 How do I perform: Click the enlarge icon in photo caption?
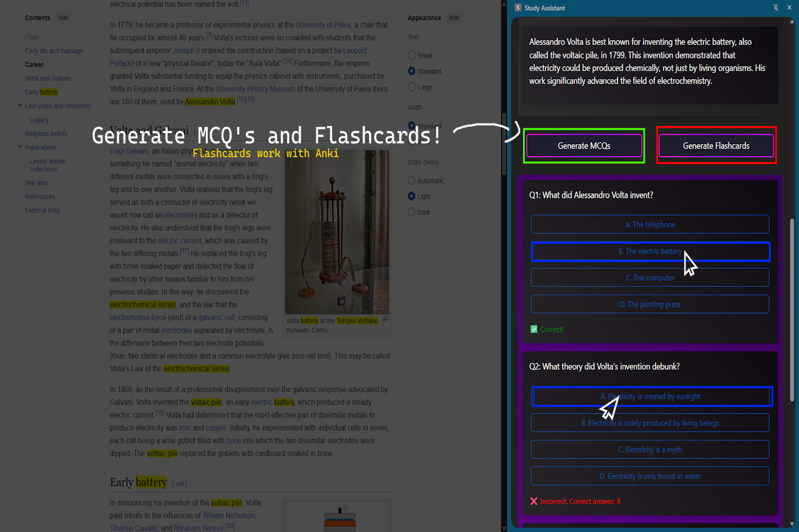click(x=385, y=320)
